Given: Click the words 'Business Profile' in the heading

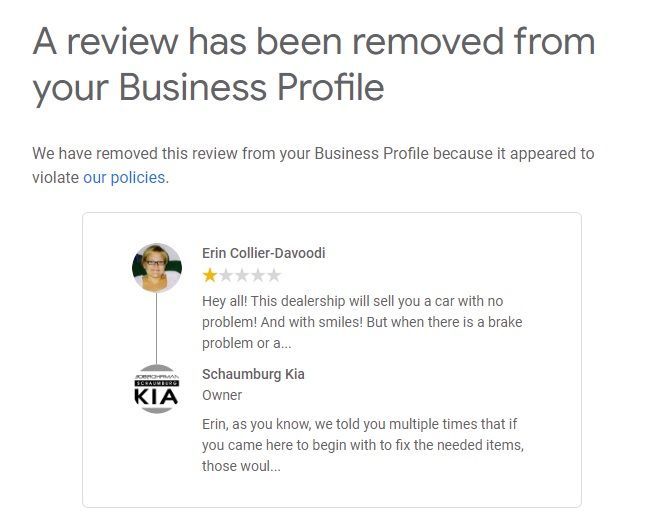Looking at the screenshot, I should 251,87.
